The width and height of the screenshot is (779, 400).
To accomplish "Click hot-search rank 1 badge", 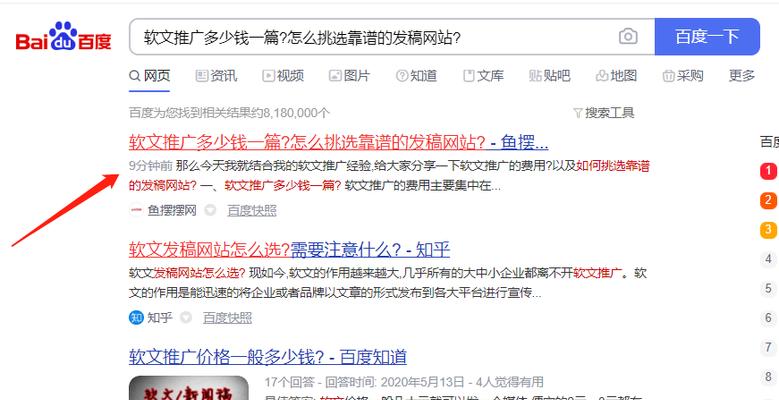I will point(769,171).
